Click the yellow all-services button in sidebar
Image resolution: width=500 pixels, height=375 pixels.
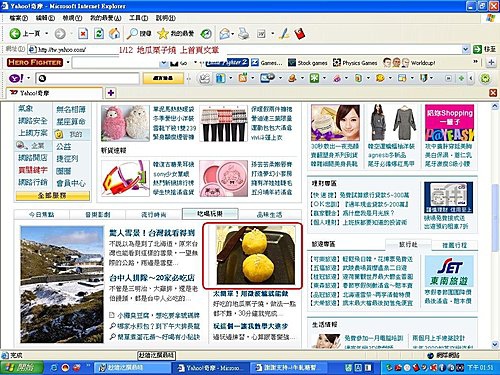(x=52, y=196)
